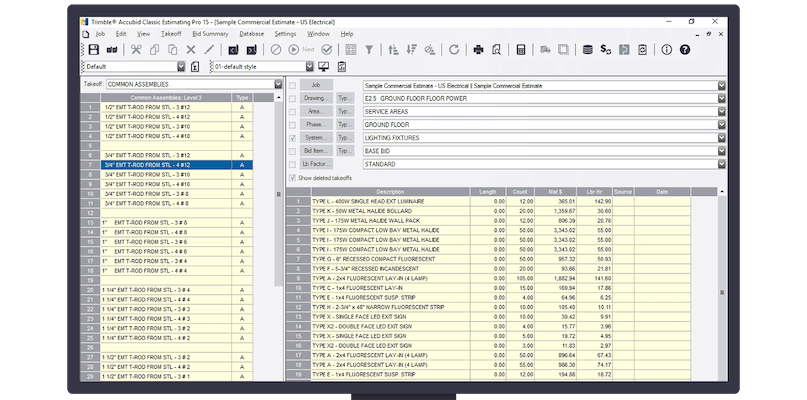Expand the Sample Commercial Estimate job dropdown
The image size is (807, 400).
point(722,85)
